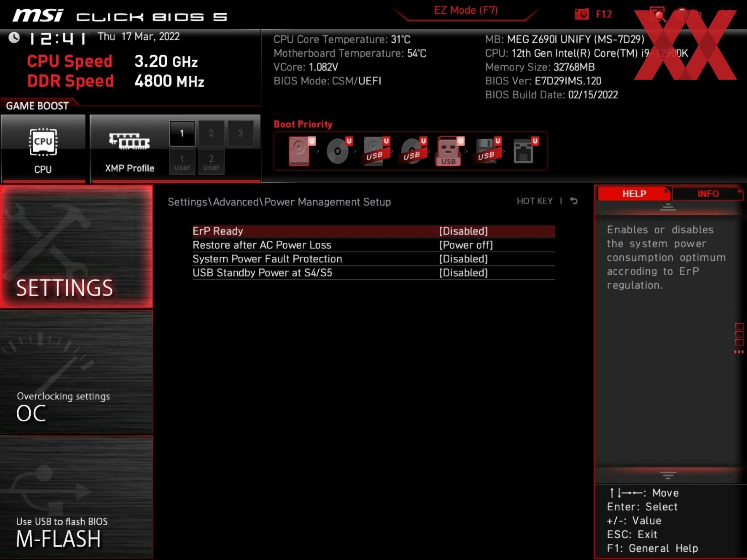Switch to EZ Mode (F7)
The width and height of the screenshot is (747, 560).
tap(466, 10)
